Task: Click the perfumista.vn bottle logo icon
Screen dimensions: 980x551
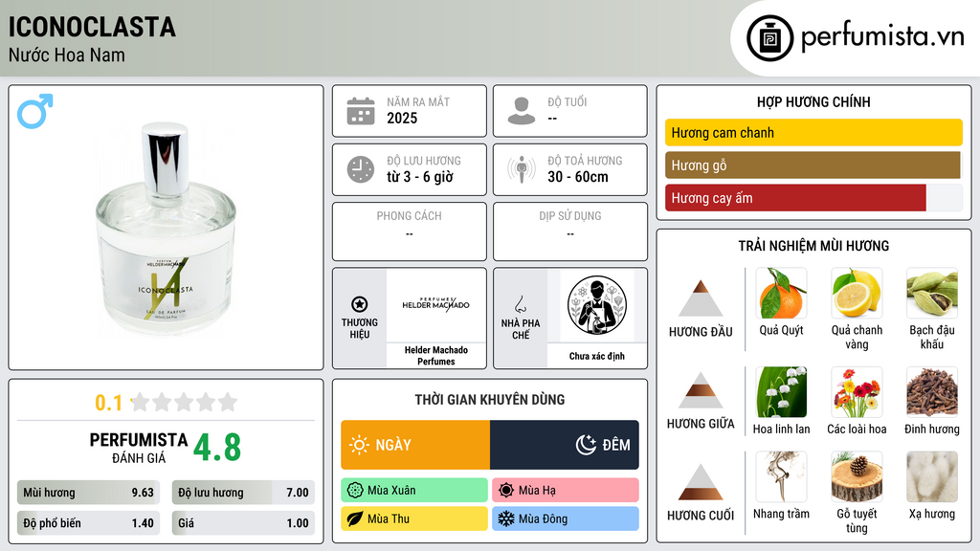Action: [x=769, y=38]
